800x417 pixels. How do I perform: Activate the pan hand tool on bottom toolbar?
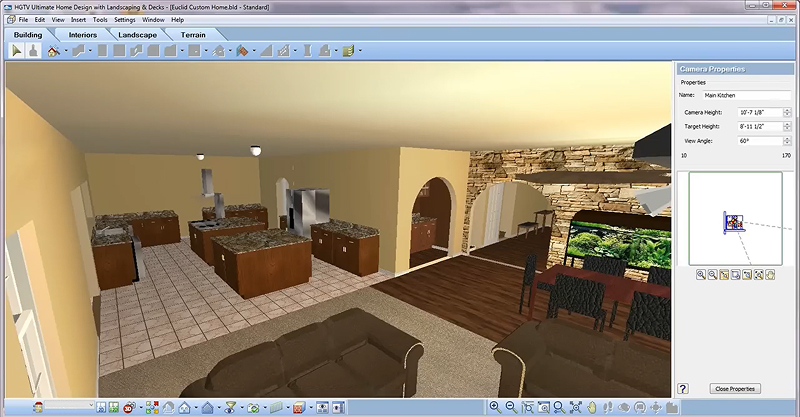[x=592, y=407]
